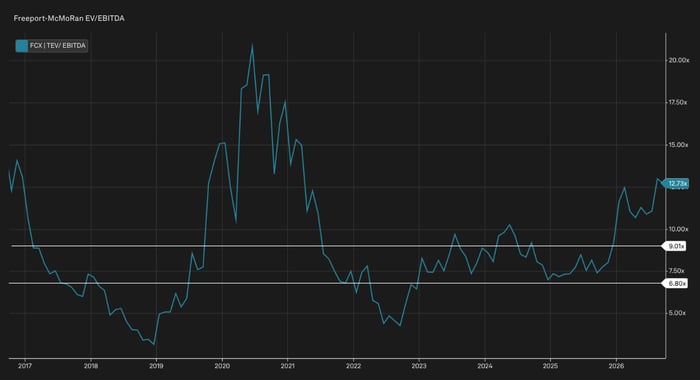Click the FCX series blue color swatch

(21, 46)
